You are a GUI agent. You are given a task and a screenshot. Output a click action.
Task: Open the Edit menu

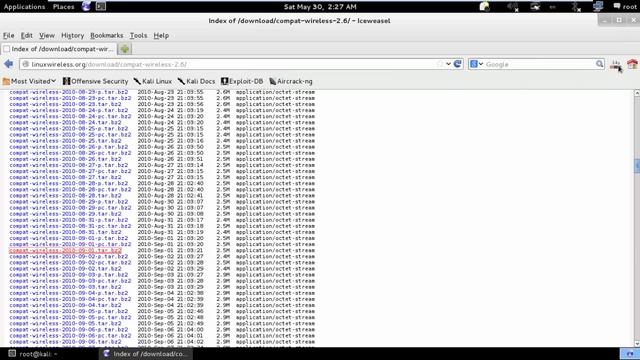(27, 36)
